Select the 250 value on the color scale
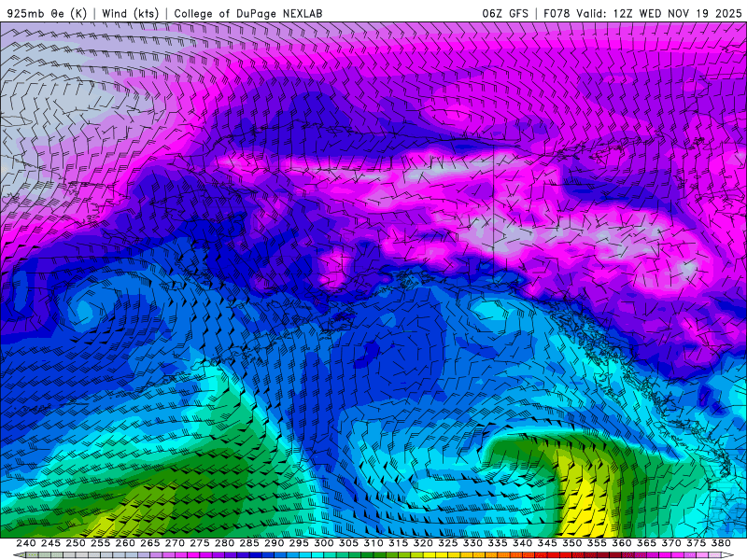This screenshot has width=747, height=560. (76, 543)
